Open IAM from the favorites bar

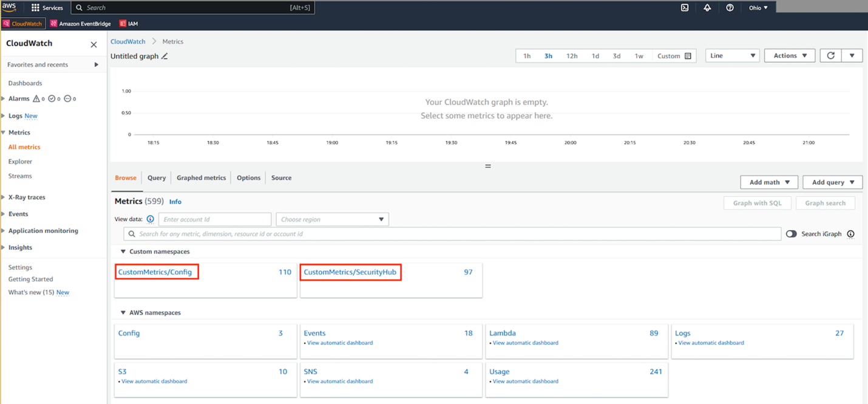tap(128, 23)
